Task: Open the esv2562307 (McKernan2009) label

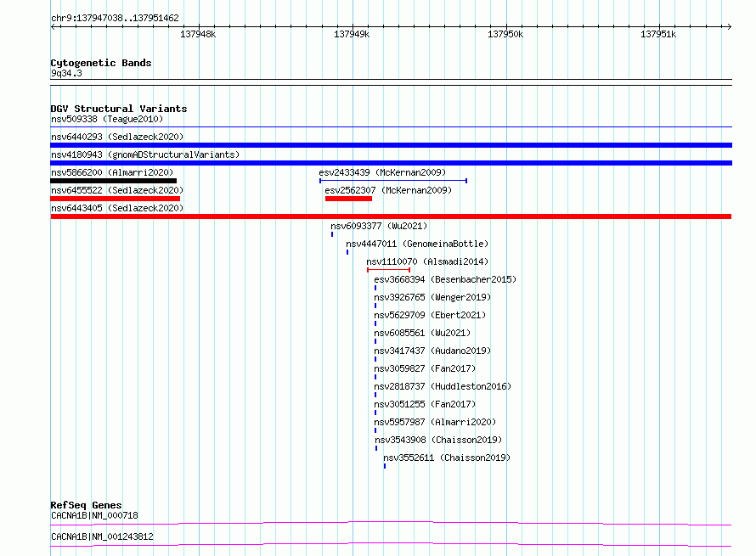Action: (388, 190)
